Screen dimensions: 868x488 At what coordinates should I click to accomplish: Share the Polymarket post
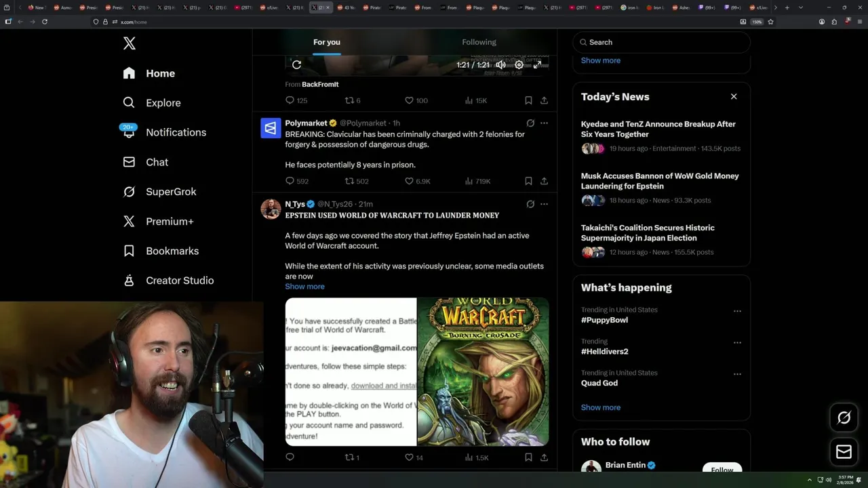point(544,181)
